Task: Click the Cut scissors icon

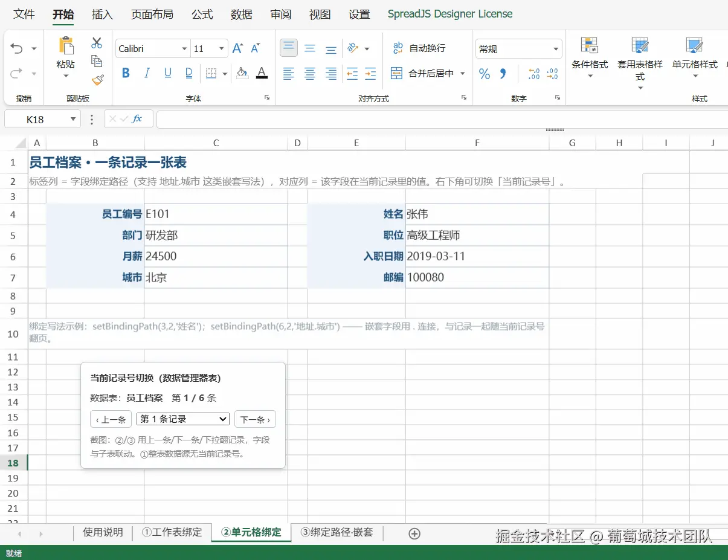Action: [97, 43]
